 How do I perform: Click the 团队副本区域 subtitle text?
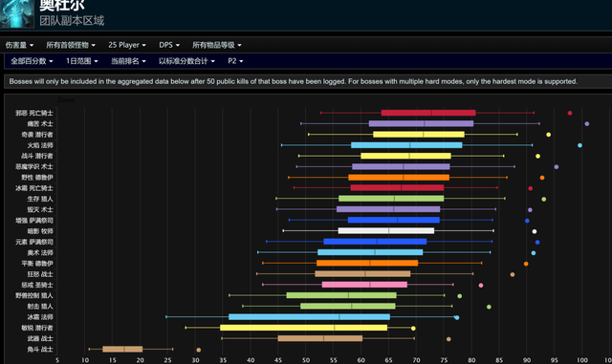tap(72, 21)
